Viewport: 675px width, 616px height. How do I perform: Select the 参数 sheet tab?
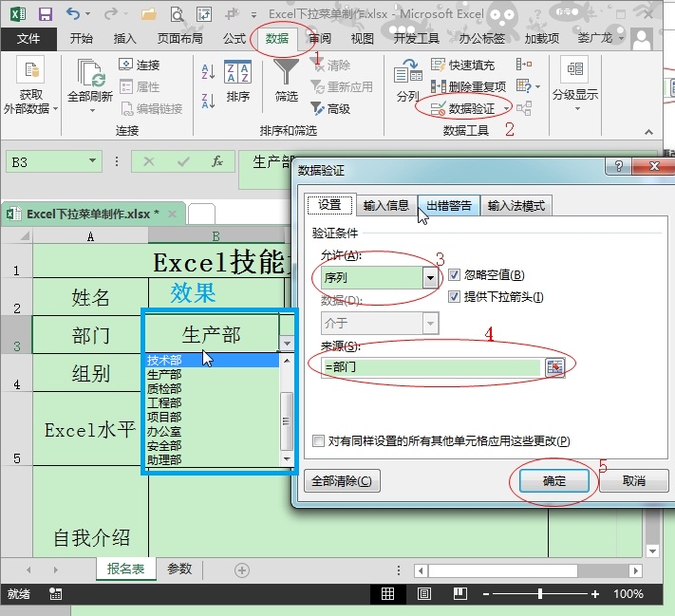click(x=179, y=569)
